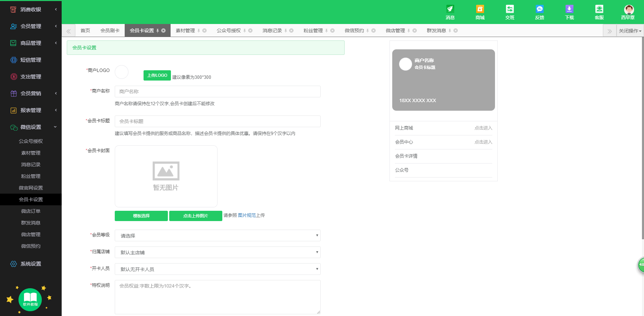
Task: Switch to the 微信预约 tab
Action: point(354,31)
